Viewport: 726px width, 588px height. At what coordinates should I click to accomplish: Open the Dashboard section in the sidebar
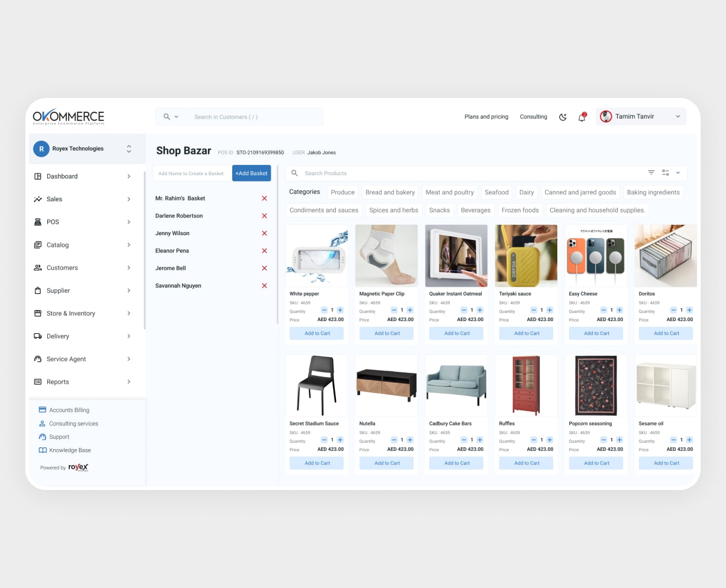tap(62, 176)
